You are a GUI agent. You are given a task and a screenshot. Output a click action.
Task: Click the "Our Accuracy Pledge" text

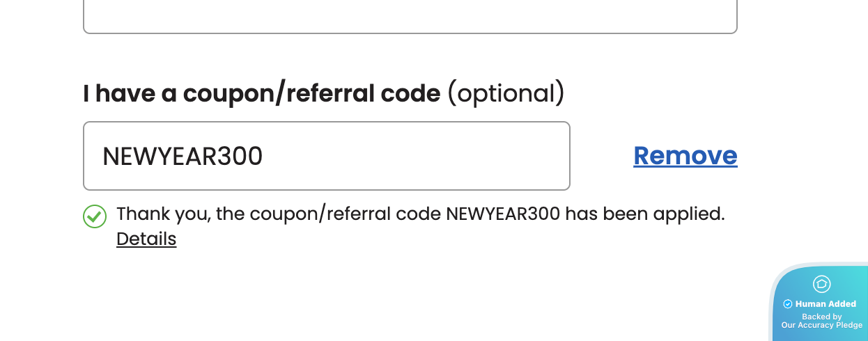point(822,325)
